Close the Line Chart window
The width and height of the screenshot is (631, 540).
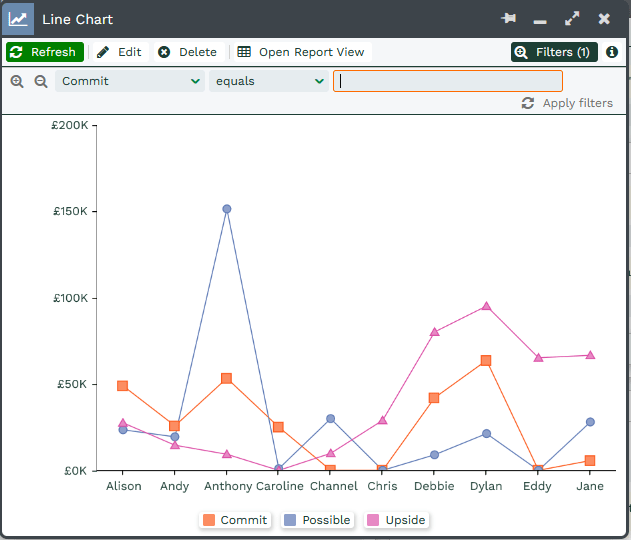click(x=604, y=19)
